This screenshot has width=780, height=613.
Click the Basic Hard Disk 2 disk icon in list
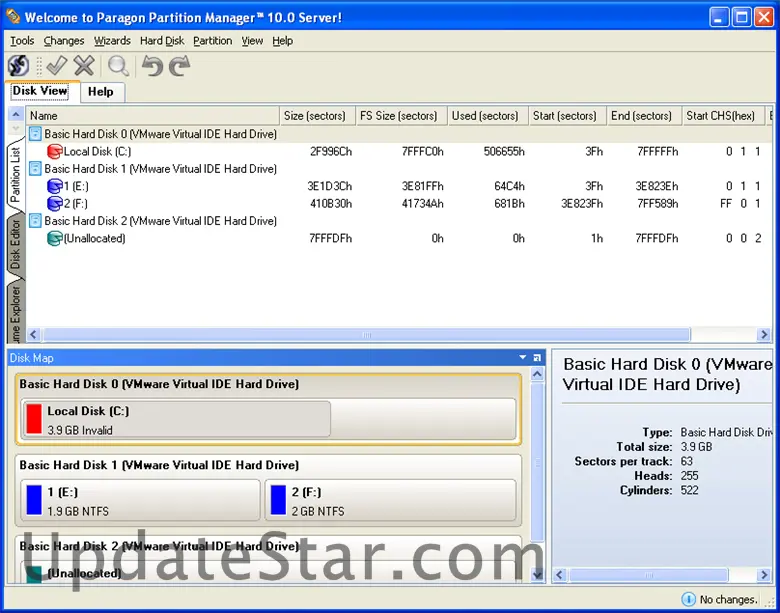[35, 221]
